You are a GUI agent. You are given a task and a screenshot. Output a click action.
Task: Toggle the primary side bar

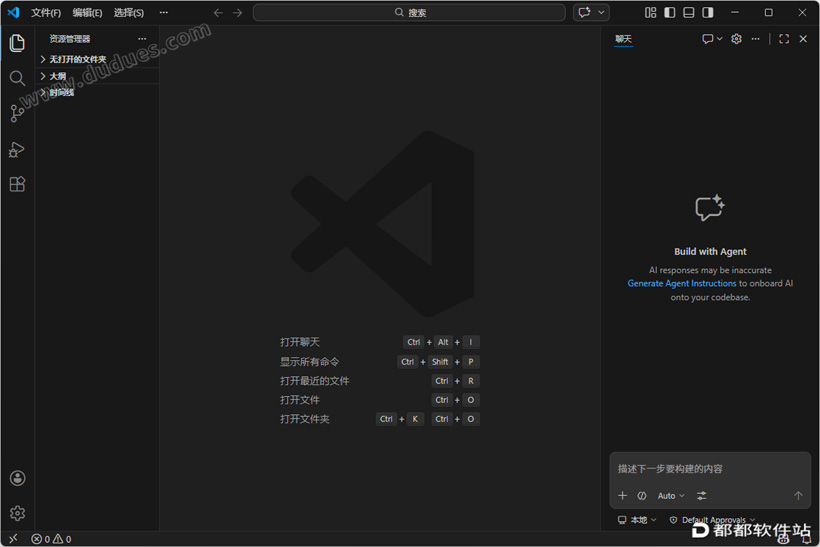click(x=669, y=13)
